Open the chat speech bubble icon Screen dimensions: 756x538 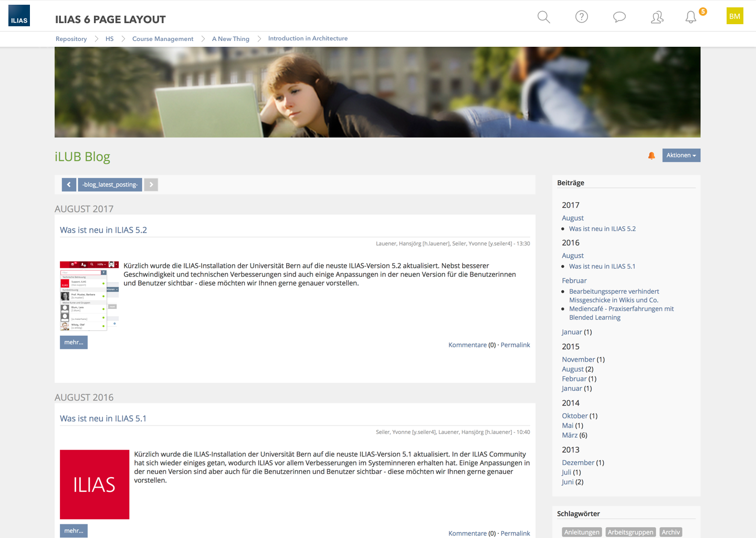pyautogui.click(x=619, y=17)
